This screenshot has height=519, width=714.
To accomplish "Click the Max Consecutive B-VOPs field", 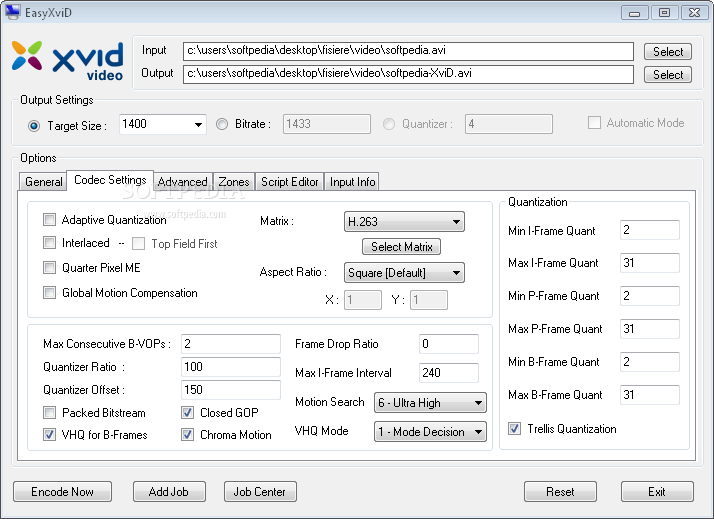I will (x=231, y=344).
